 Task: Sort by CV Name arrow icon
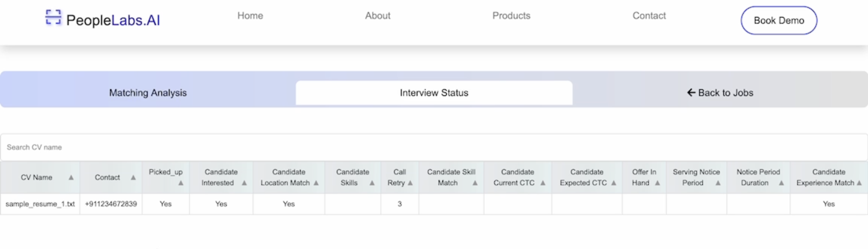pos(71,178)
